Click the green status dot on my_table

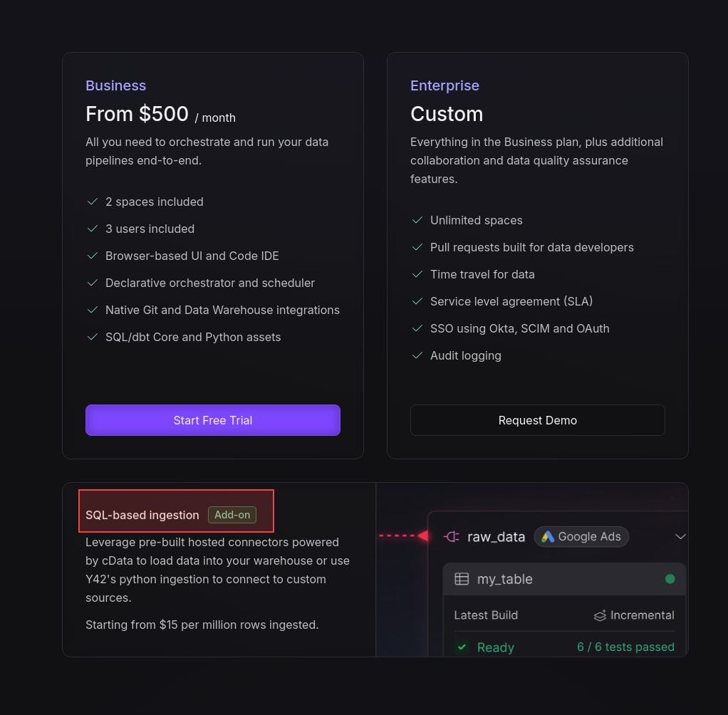click(x=670, y=579)
